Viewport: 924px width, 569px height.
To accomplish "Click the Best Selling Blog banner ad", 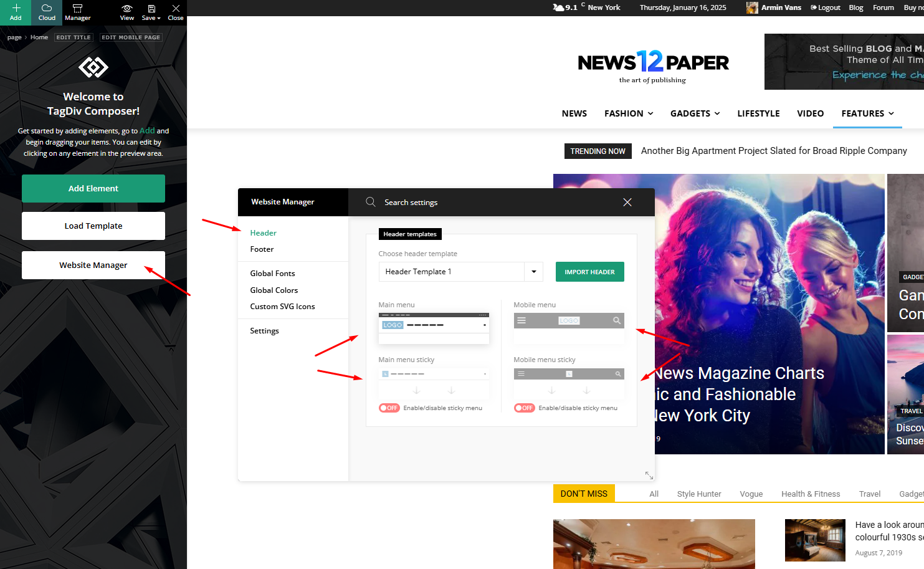I will point(844,62).
